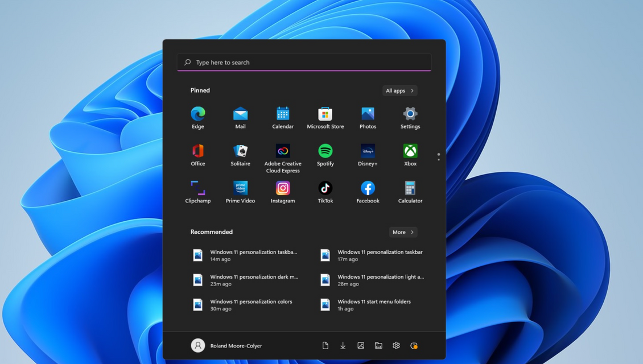The width and height of the screenshot is (643, 364).
Task: Launch Spotify
Action: 325,155
